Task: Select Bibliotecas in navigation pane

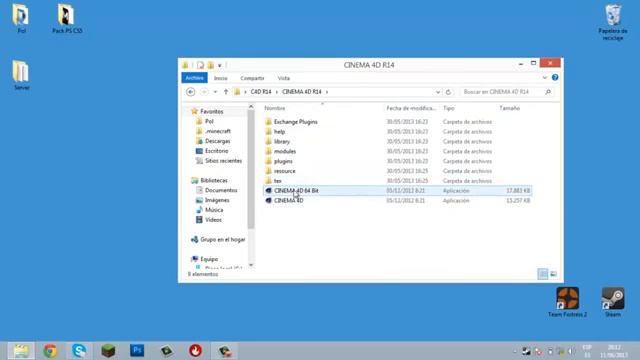Action: [213, 180]
